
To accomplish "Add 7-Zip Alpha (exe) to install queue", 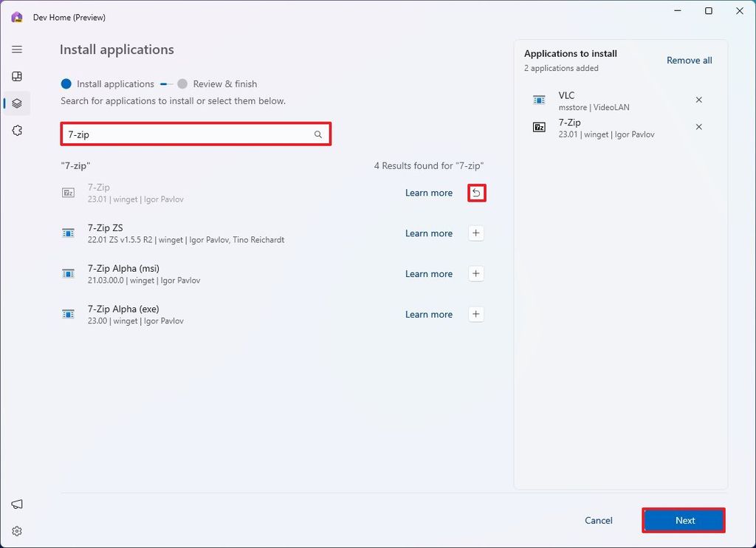I will click(475, 314).
